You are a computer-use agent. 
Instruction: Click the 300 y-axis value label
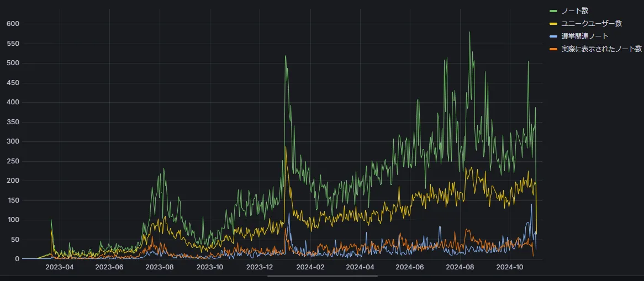[x=12, y=141]
